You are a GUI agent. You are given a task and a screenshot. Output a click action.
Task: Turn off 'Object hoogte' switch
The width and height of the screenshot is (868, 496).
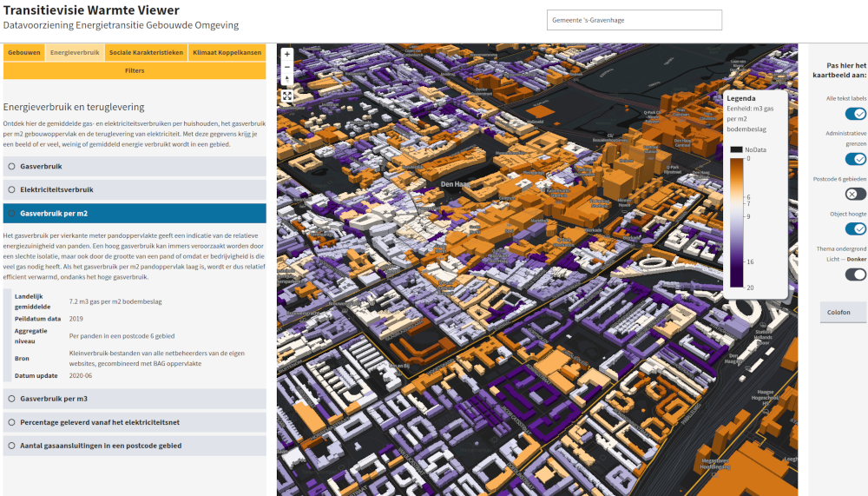point(855,228)
